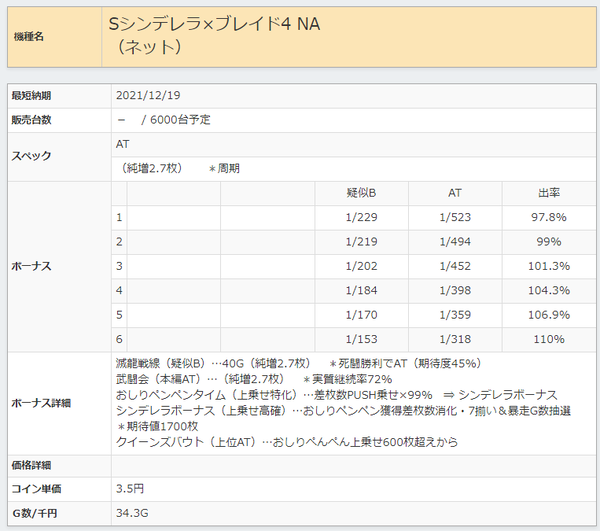
Task: Select the 6000台予定 sales text
Action: click(x=180, y=120)
